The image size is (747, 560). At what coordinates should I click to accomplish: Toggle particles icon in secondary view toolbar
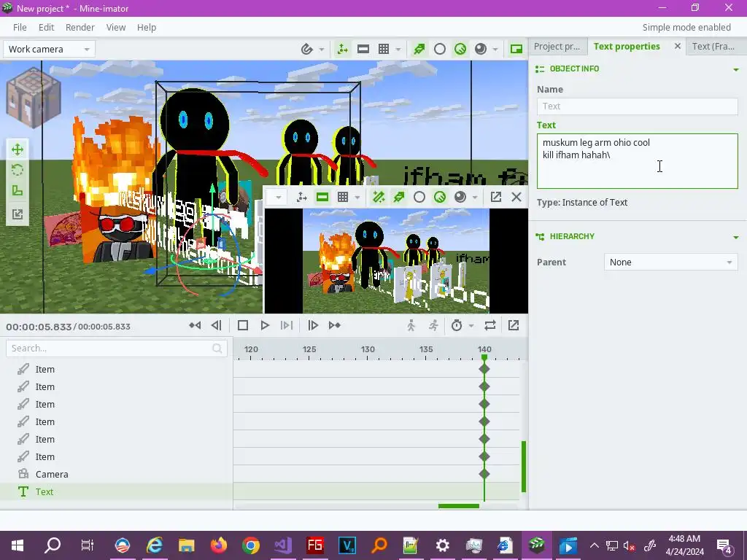point(399,197)
